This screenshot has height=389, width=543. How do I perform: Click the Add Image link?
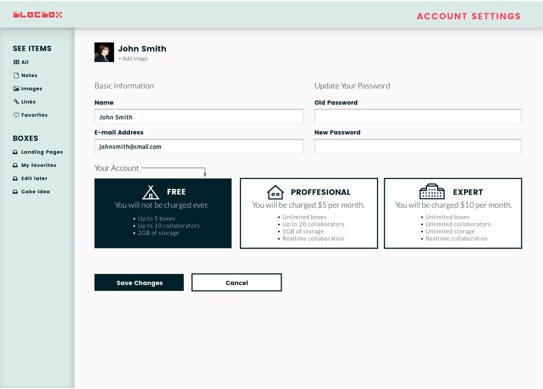[133, 59]
